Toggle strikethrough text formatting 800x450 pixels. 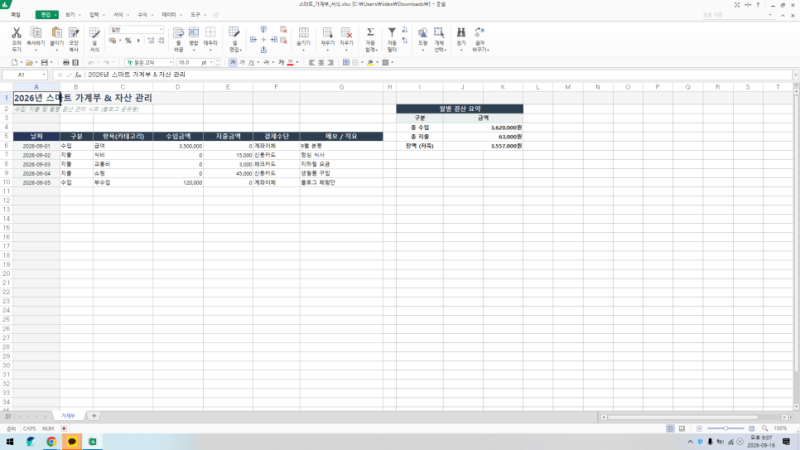266,62
